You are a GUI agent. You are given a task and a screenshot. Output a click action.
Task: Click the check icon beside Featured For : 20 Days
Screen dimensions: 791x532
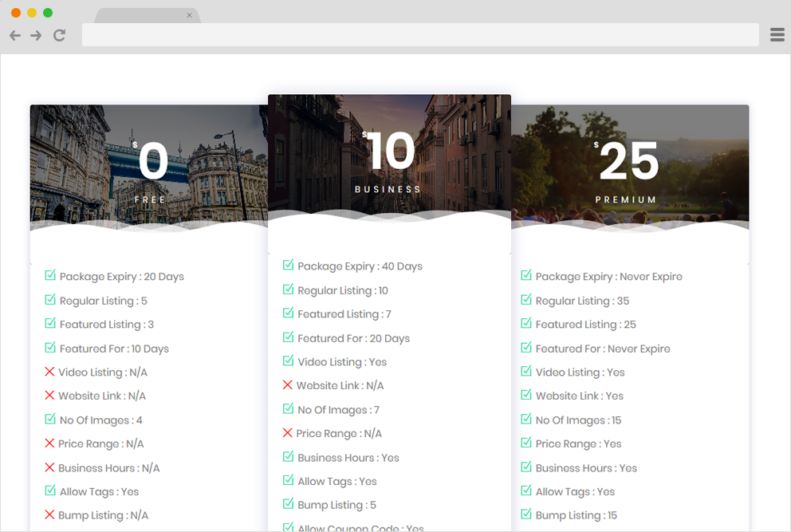288,337
